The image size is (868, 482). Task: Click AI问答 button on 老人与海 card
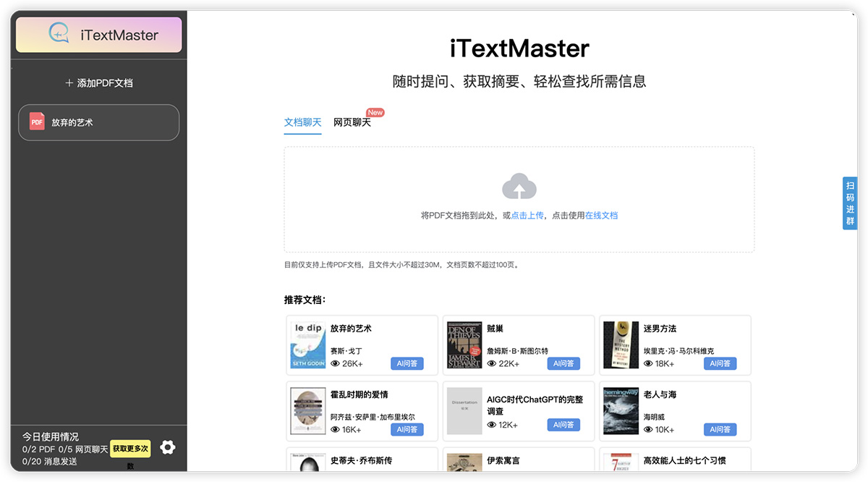[x=720, y=429]
